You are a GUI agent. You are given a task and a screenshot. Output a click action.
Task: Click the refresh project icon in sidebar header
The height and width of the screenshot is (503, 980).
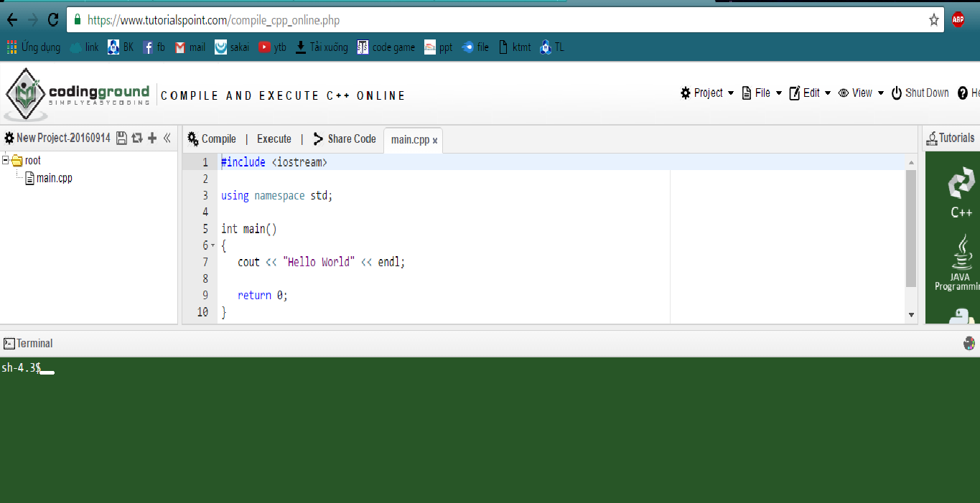coord(136,138)
